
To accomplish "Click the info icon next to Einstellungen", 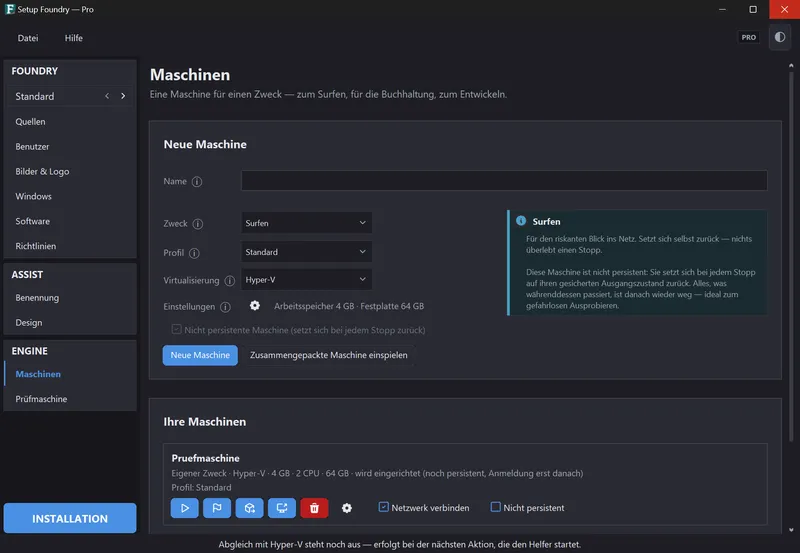I will pos(225,307).
